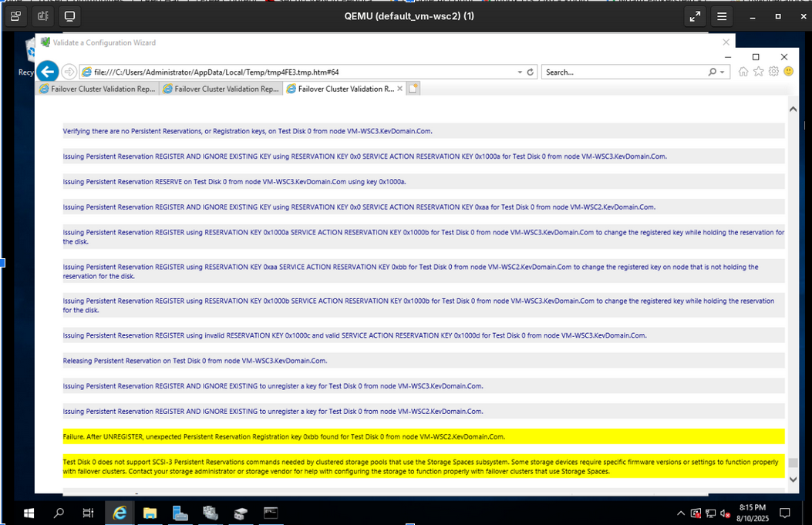Click scrollbar up arrow in the report page

click(x=793, y=109)
